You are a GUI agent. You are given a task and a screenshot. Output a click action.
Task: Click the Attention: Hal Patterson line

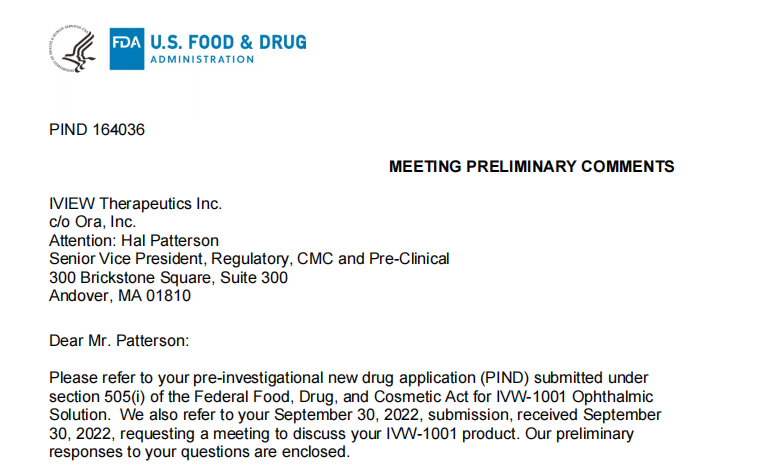[134, 241]
